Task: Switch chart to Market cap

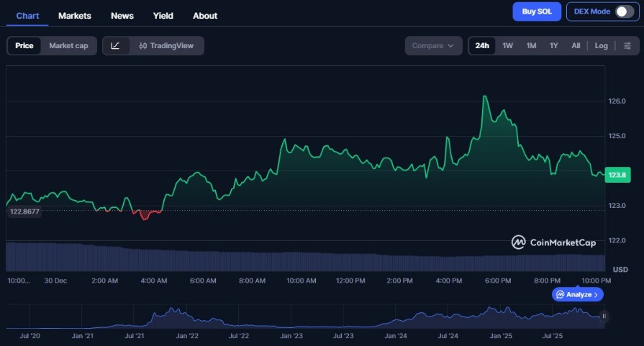Action: 68,46
